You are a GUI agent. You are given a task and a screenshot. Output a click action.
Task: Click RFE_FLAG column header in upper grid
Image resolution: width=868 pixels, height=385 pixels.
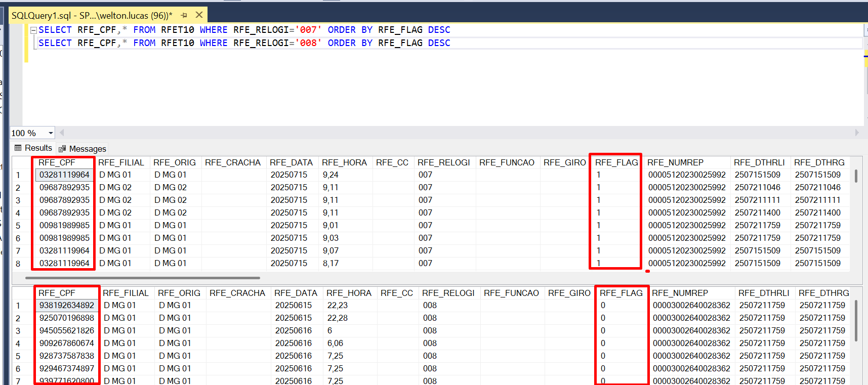[x=616, y=162]
